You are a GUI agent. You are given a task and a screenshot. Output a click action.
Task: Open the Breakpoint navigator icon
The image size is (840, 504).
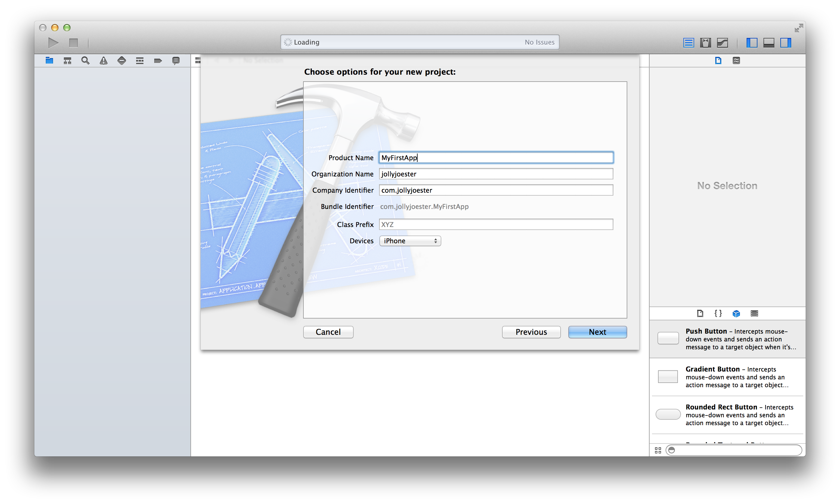click(x=158, y=61)
